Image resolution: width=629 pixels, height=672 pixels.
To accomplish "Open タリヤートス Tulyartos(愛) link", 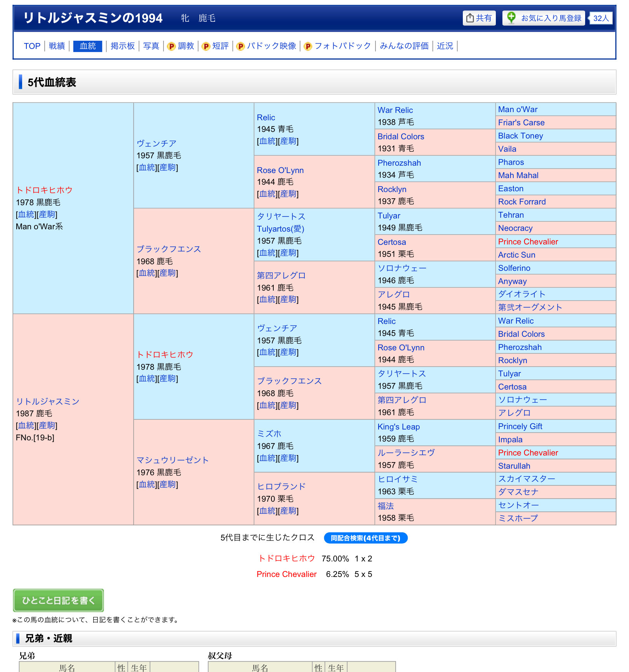I will (281, 223).
